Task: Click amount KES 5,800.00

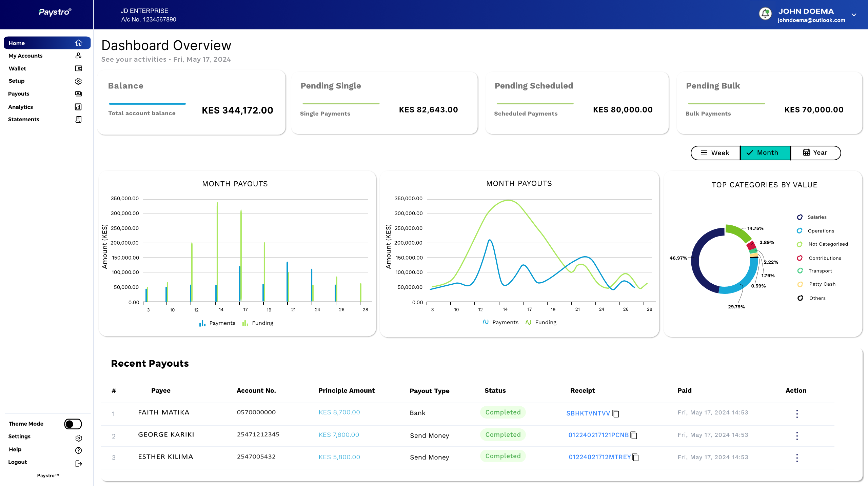Action: click(339, 457)
